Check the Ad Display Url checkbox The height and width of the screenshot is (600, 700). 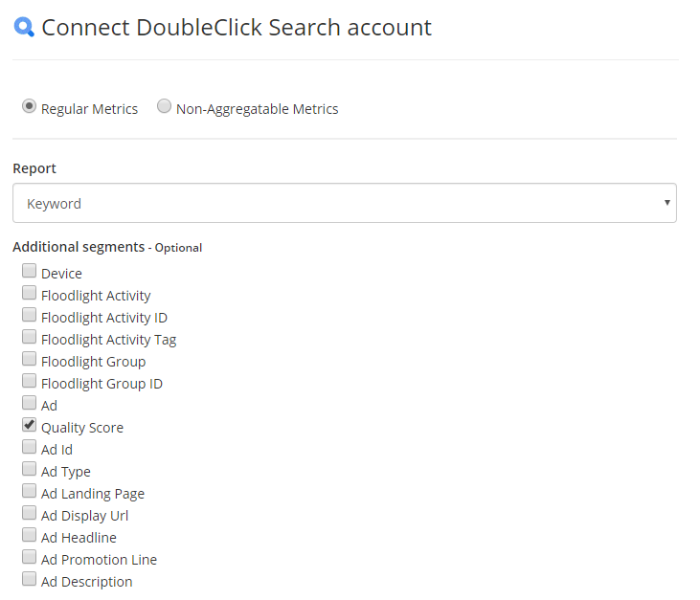pyautogui.click(x=29, y=513)
